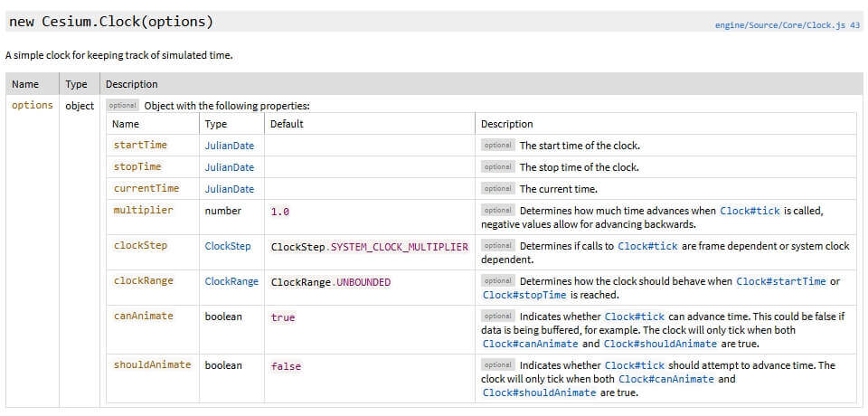The width and height of the screenshot is (868, 416).
Task: Open the line 43 source link
Action: click(855, 25)
